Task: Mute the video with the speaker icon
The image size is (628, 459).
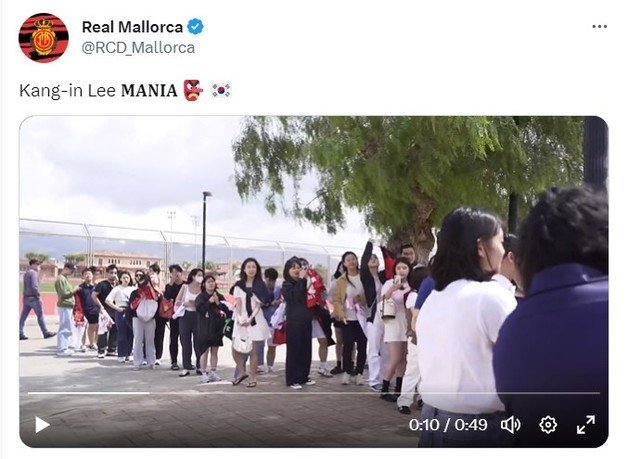Action: [511, 425]
